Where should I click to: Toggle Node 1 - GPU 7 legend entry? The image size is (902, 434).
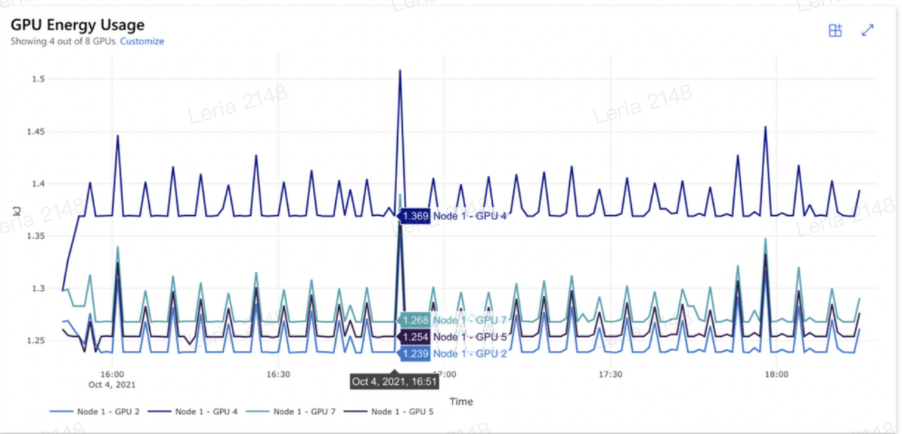pyautogui.click(x=291, y=412)
